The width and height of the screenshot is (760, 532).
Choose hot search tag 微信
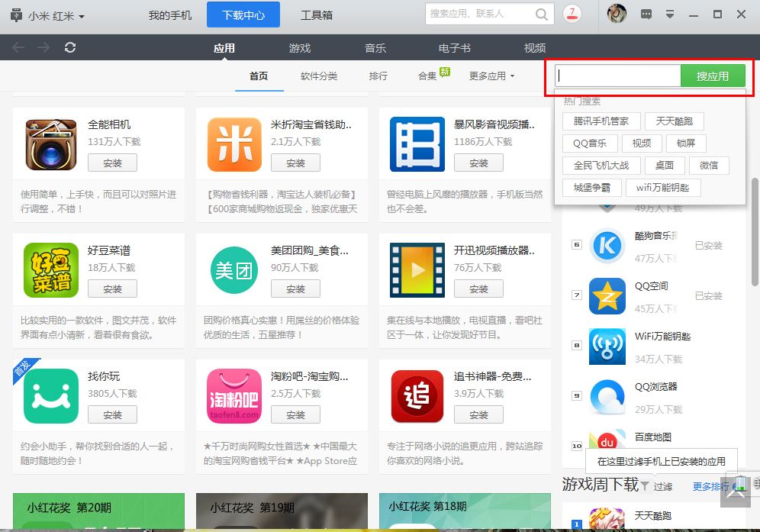click(x=709, y=166)
